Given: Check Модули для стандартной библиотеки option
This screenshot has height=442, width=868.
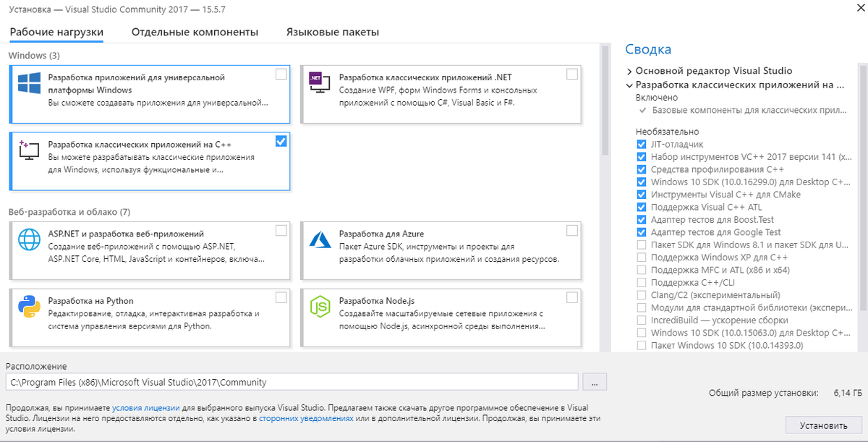Looking at the screenshot, I should (x=642, y=308).
